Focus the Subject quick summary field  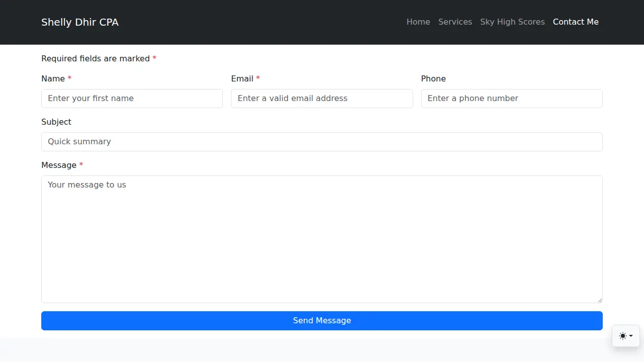tap(322, 142)
